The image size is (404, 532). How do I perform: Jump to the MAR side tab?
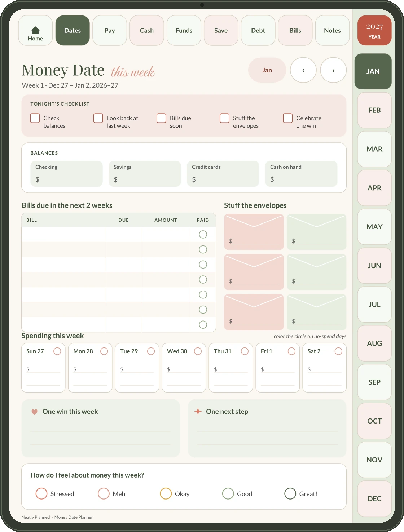374,149
